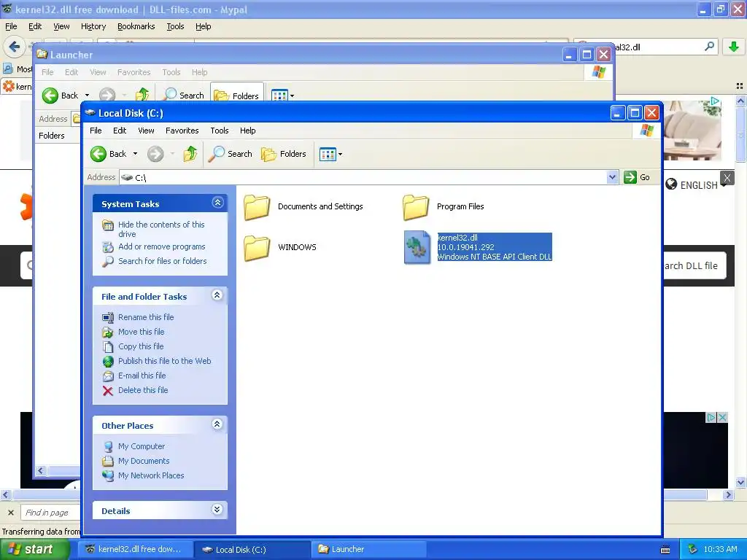Toggle the Folders pane in Local Disk

coord(284,154)
